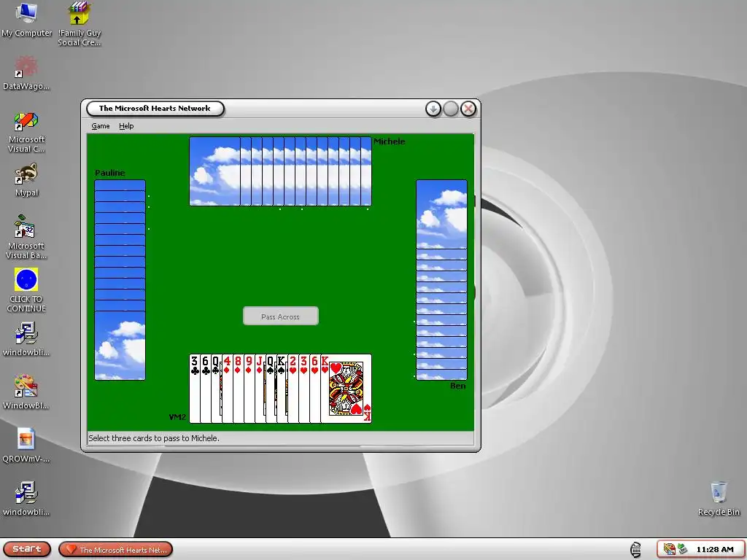Select the Microsoft Visual C++ shortcut
Image resolution: width=747 pixels, height=560 pixels.
(26, 132)
